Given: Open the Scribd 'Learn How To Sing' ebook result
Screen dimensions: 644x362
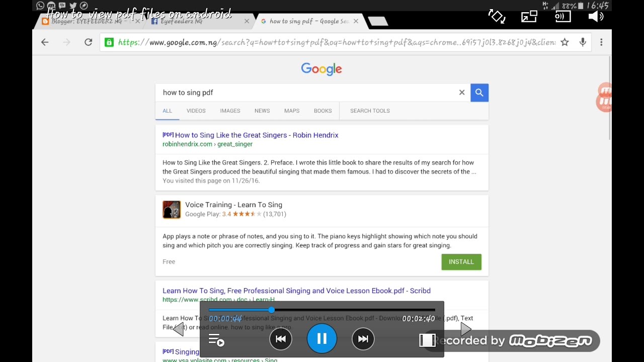Looking at the screenshot, I should [296, 291].
